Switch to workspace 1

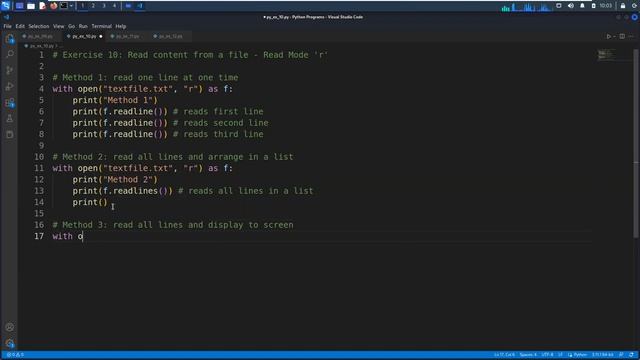pos(82,6)
